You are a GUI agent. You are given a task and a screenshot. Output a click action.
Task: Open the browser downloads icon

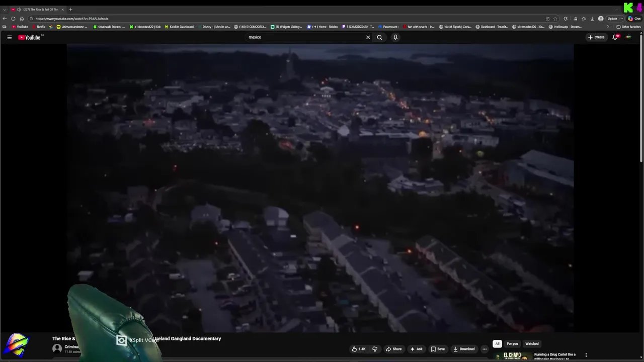(x=592, y=19)
